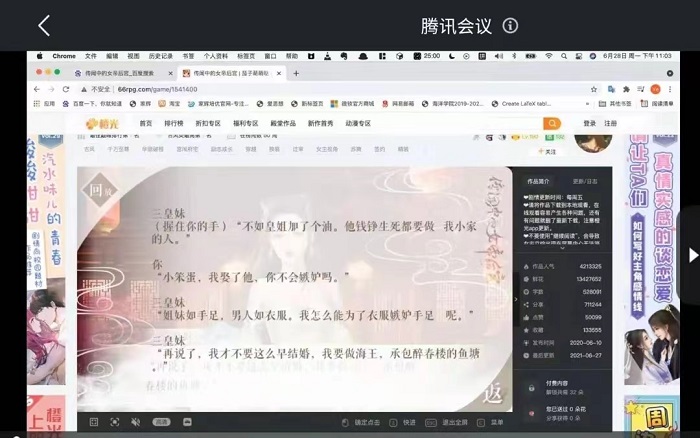
Task: Click the thumbs-up 点赞 icon
Action: 526,317
